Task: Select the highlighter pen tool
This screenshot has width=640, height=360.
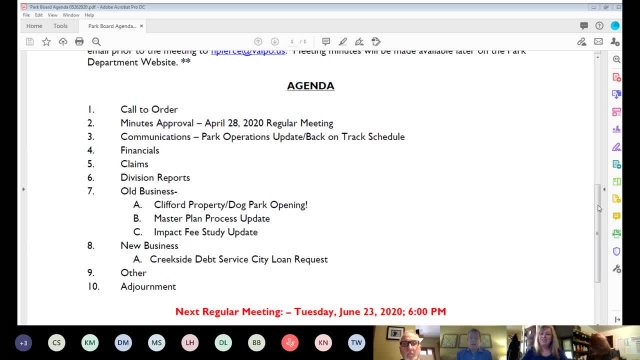Action: tap(343, 42)
